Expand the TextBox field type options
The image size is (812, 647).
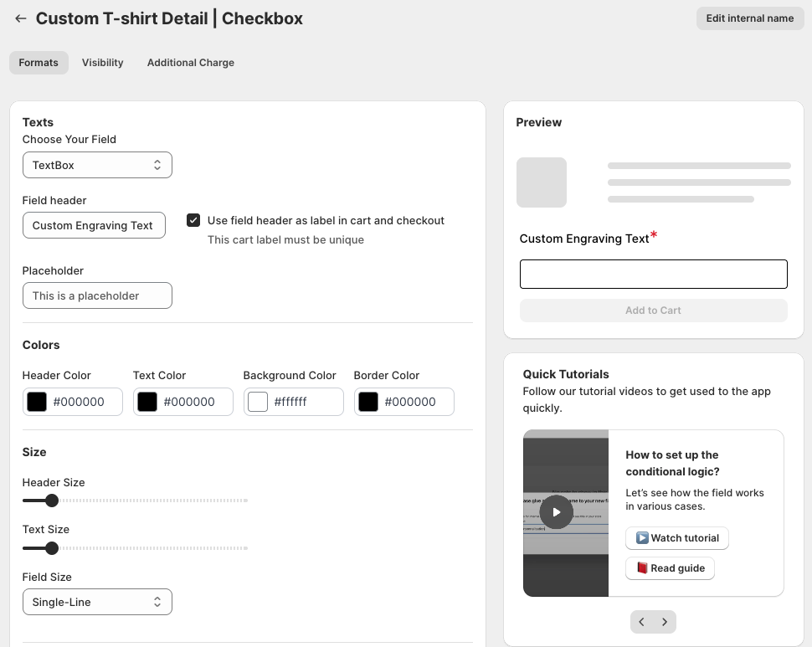157,165
